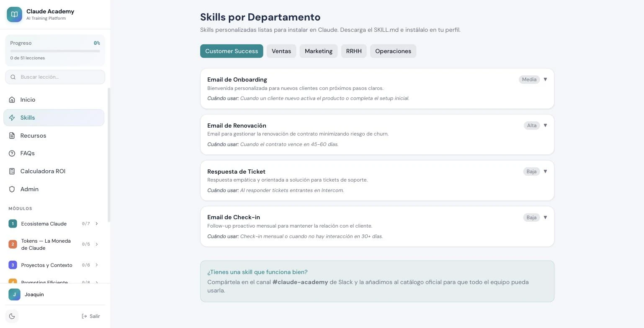Image resolution: width=644 pixels, height=328 pixels.
Task: Switch to the Ventas tab
Action: pyautogui.click(x=281, y=51)
